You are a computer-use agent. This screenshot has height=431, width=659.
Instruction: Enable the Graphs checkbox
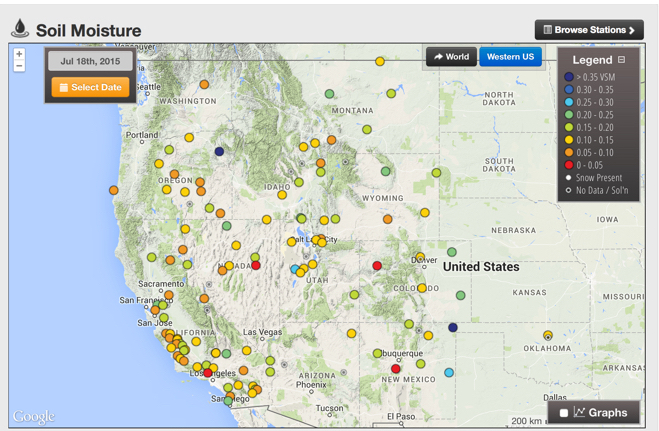click(564, 413)
